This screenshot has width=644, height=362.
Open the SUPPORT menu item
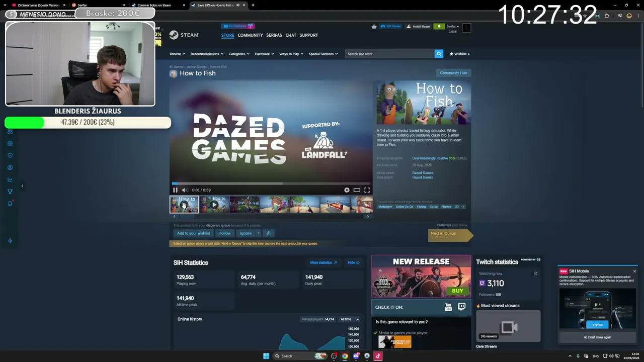308,35
